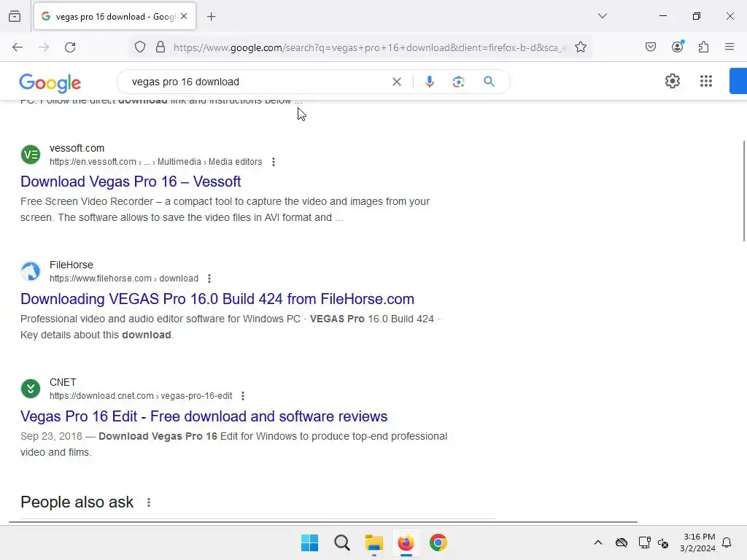Click https://download.cnet.com › vegas-pro-16-edit URL text
Screen dimensions: 747x560
pos(141,396)
